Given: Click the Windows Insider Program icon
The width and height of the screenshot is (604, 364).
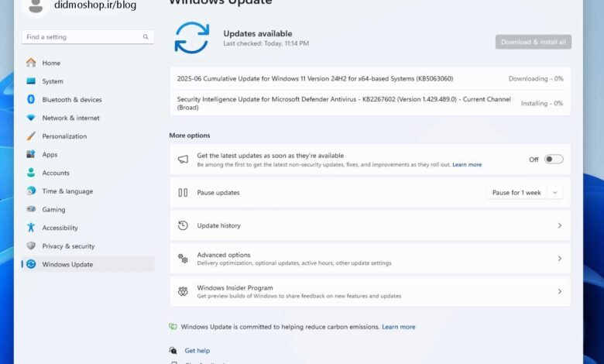Looking at the screenshot, I should (183, 291).
